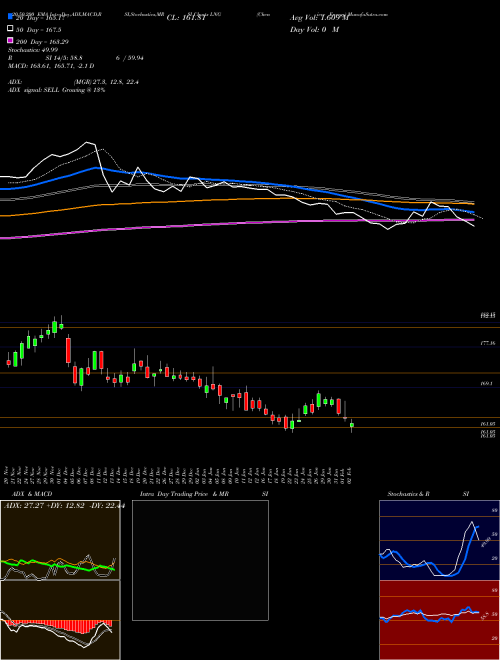500x660 pixels.
Task: Click the 'Avg Vol: 1.609 M' label
Action: coord(319,18)
